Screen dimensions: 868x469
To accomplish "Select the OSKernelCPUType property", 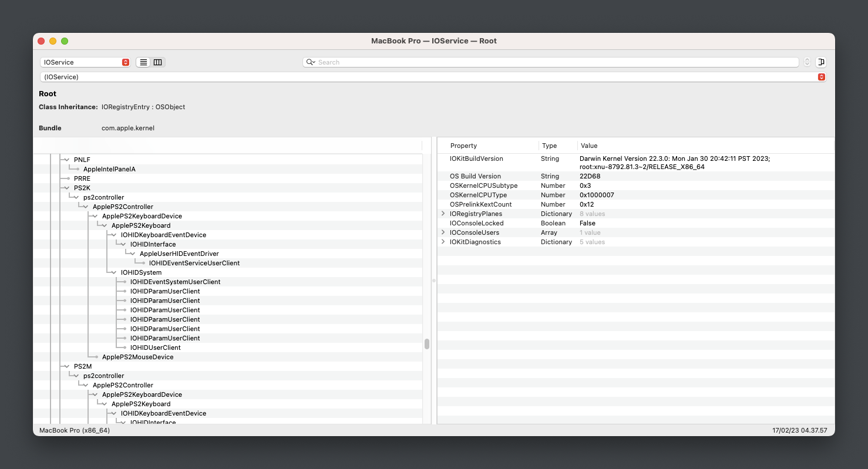I will [x=478, y=195].
